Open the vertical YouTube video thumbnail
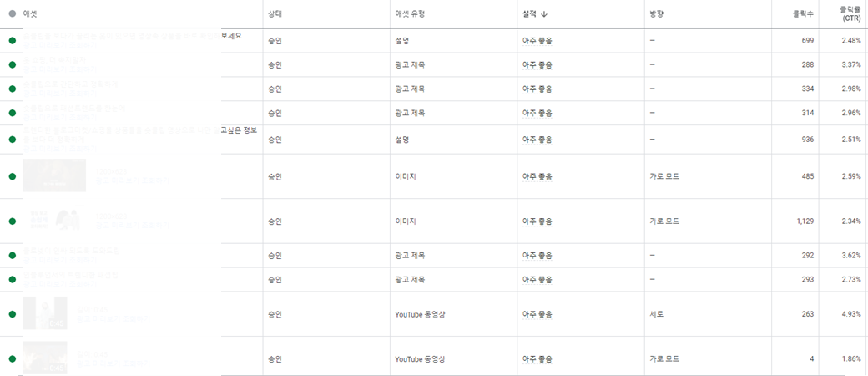This screenshot has height=376, width=868. point(45,312)
